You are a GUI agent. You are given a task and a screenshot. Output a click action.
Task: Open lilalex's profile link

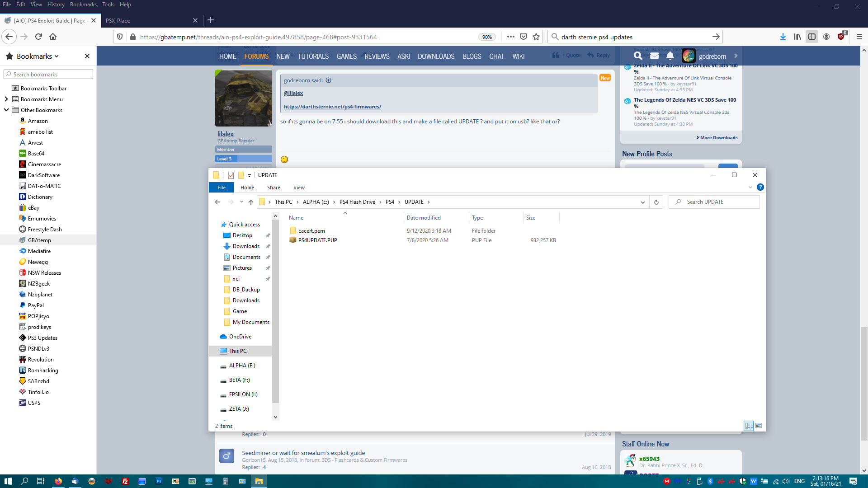click(x=226, y=134)
